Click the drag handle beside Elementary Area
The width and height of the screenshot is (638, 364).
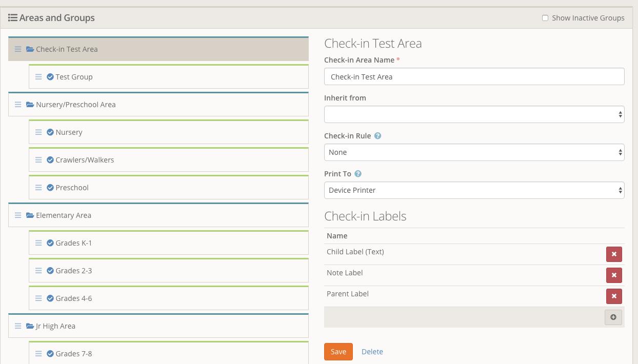click(x=18, y=215)
